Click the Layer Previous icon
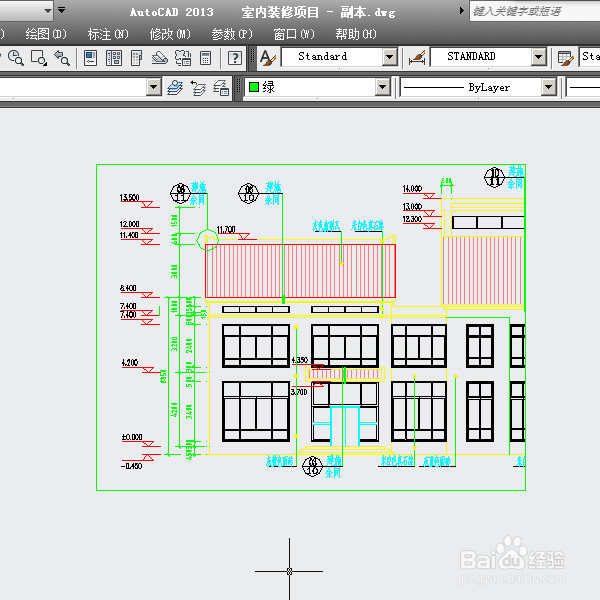The height and width of the screenshot is (600, 600). click(198, 88)
